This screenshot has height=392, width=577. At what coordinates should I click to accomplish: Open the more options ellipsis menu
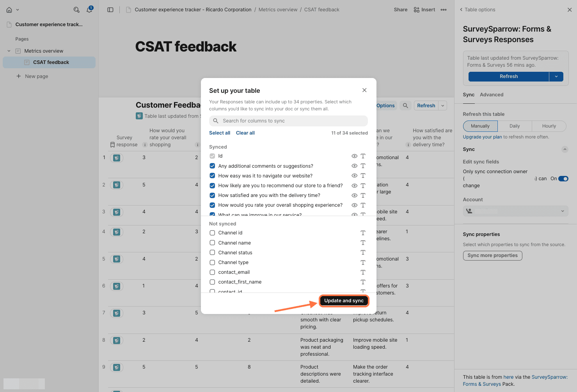click(444, 10)
